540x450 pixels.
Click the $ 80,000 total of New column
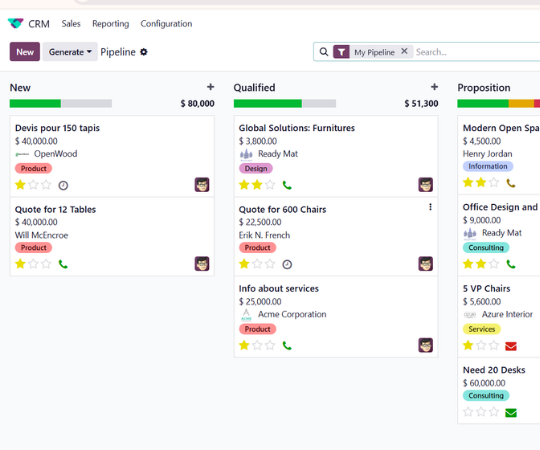click(197, 103)
